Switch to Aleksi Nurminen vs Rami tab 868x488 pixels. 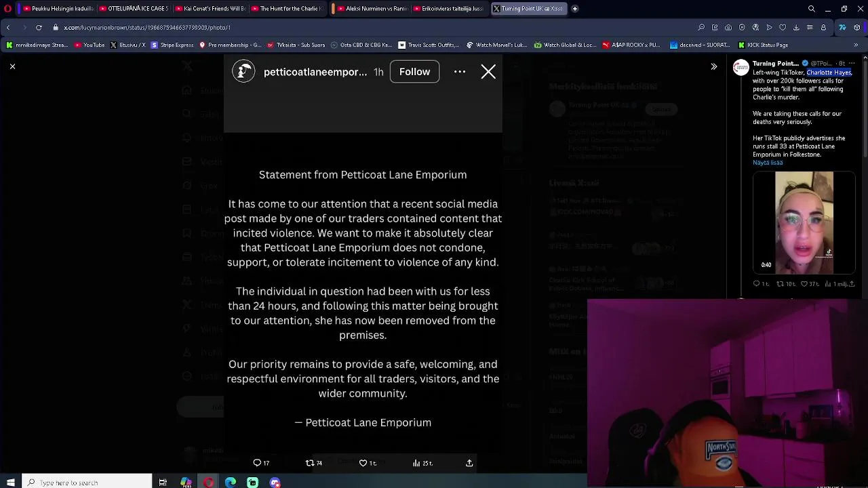[372, 9]
